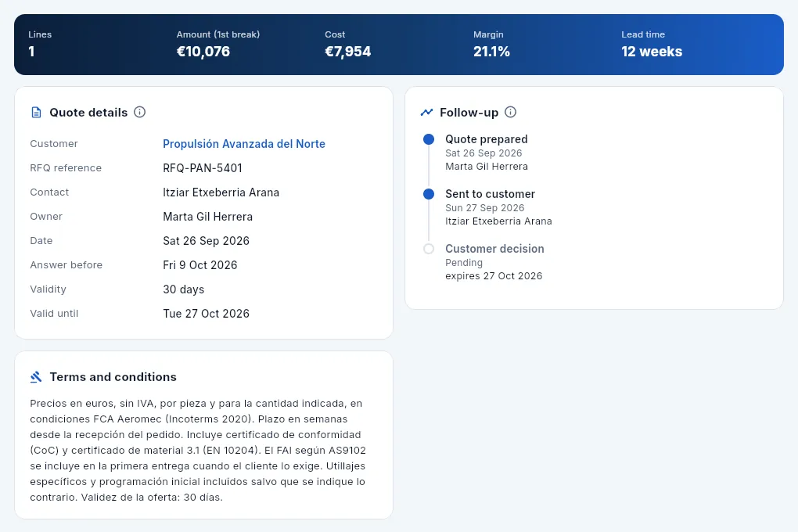This screenshot has width=798, height=532.
Task: Click contact name Itziar Etxeberria Arana in Quote details
Action: pos(221,192)
